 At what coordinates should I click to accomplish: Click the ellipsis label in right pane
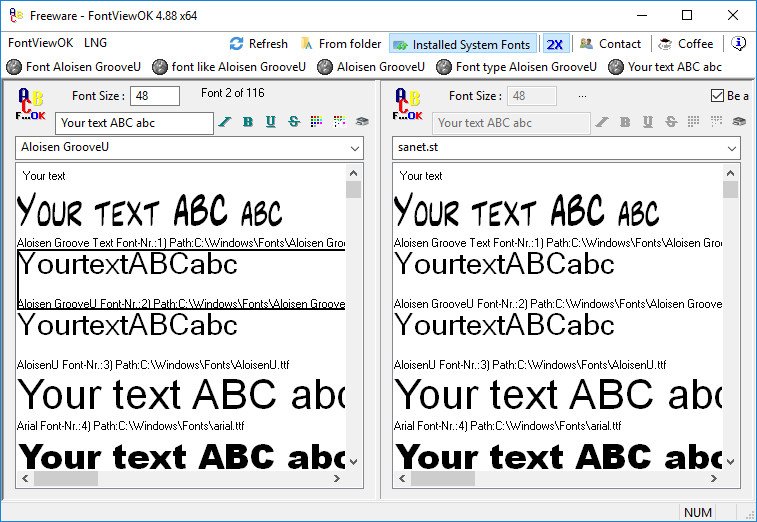(582, 96)
